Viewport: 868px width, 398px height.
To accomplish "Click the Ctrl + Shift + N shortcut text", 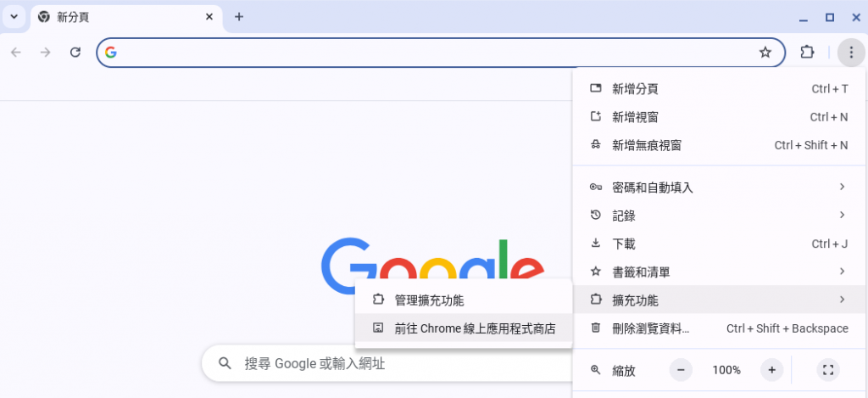I will (x=811, y=145).
